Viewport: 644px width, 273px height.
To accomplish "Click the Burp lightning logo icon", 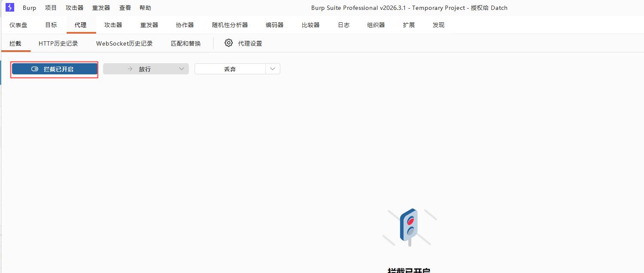I will [x=10, y=8].
